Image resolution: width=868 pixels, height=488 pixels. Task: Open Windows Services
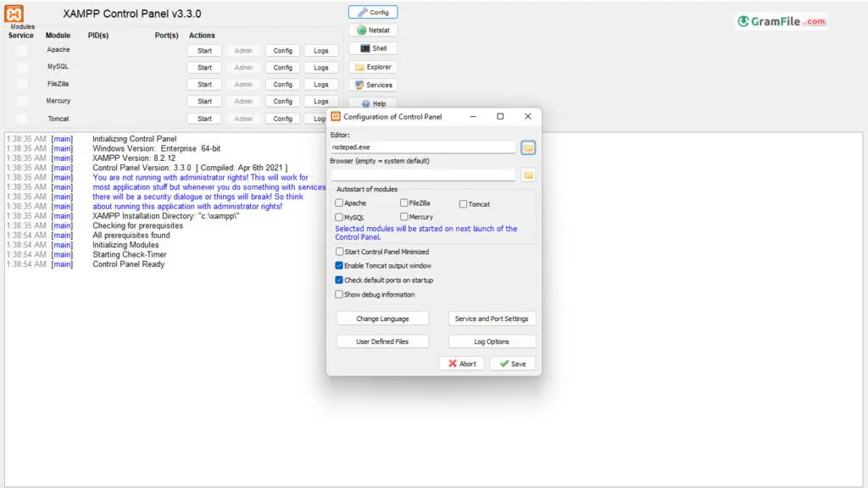[373, 86]
